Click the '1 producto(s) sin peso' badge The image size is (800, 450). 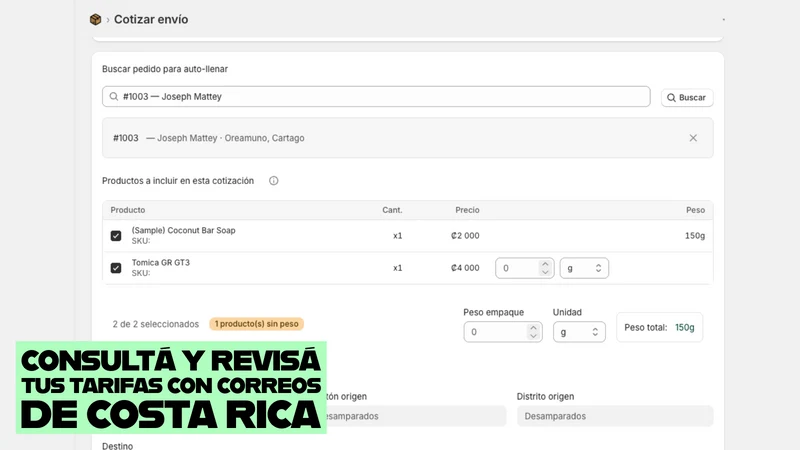coord(257,324)
